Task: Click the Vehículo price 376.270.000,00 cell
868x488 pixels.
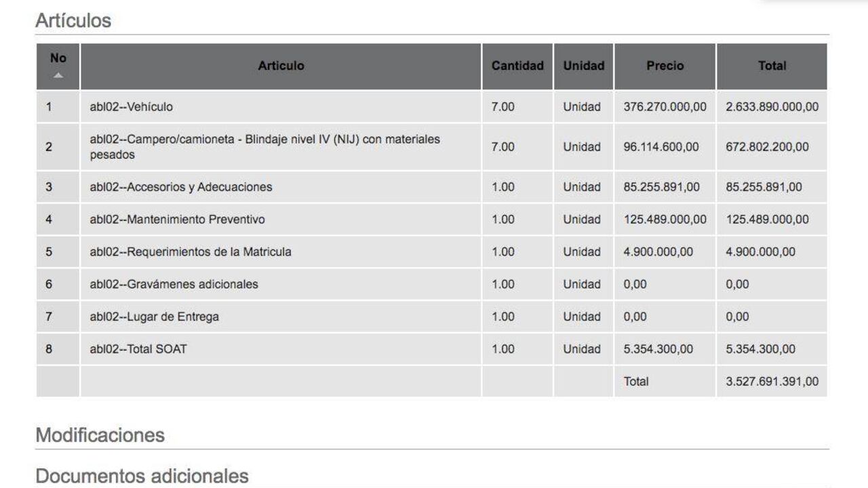Action: tap(665, 106)
